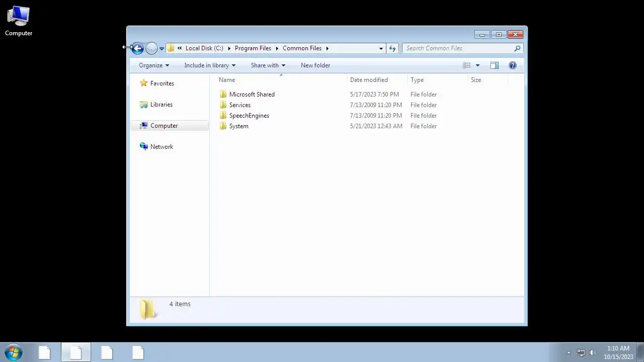Image resolution: width=644 pixels, height=362 pixels.
Task: Click first taskbar document icon
Action: point(44,352)
